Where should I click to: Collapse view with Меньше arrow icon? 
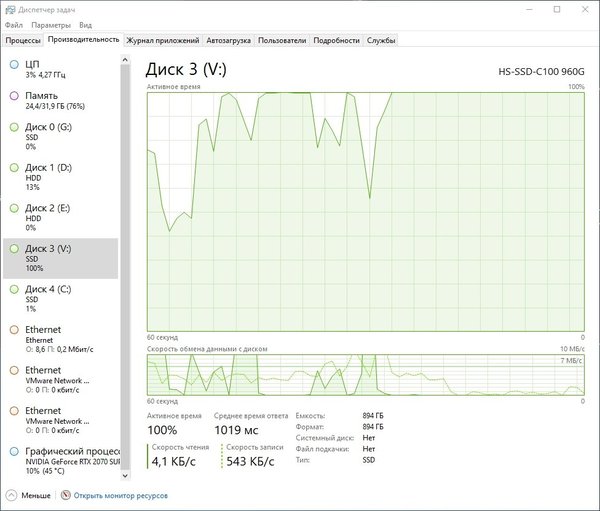(11, 495)
